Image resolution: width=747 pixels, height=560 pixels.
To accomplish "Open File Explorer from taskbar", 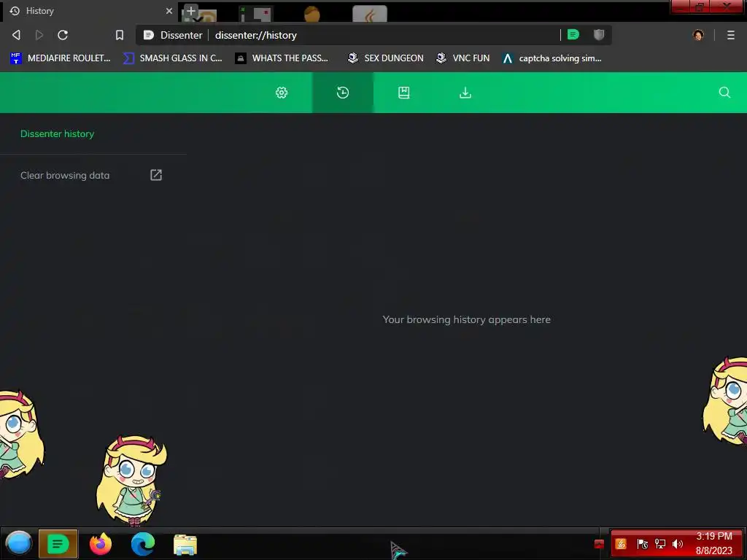I will coord(185,544).
